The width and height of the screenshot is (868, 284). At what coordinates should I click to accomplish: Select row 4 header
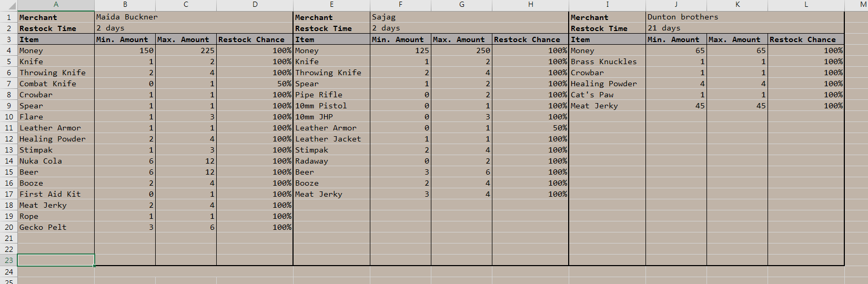(x=8, y=50)
